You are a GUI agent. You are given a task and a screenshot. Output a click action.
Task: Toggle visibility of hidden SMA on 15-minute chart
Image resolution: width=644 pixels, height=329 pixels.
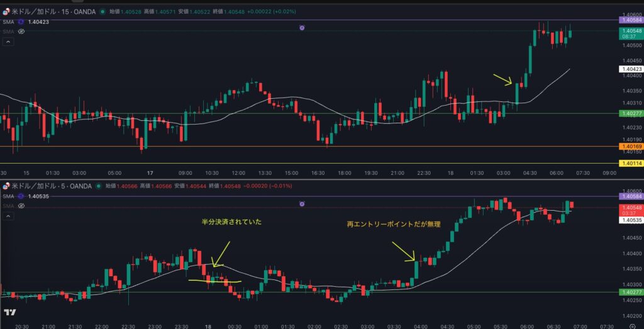[x=21, y=31]
